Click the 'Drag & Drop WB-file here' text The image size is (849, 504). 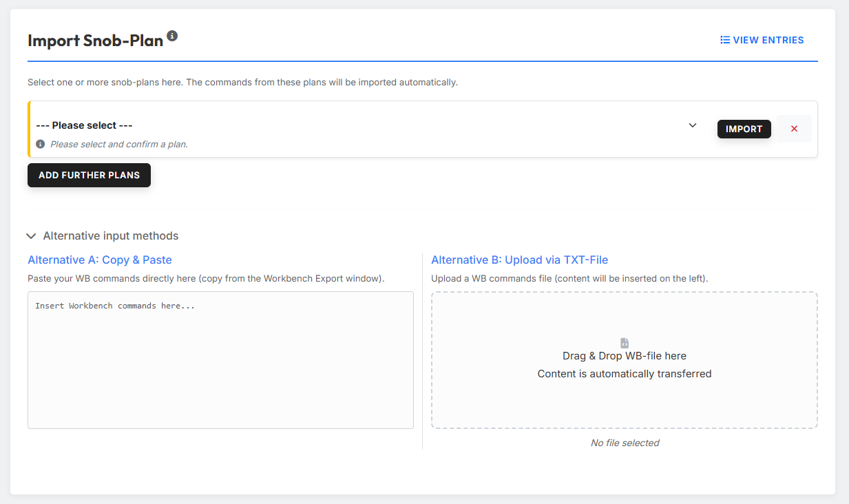point(625,356)
